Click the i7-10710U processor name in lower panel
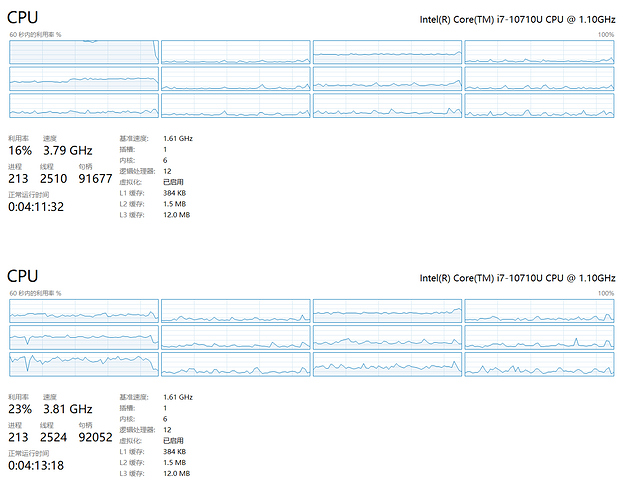636x500 pixels. 516,278
